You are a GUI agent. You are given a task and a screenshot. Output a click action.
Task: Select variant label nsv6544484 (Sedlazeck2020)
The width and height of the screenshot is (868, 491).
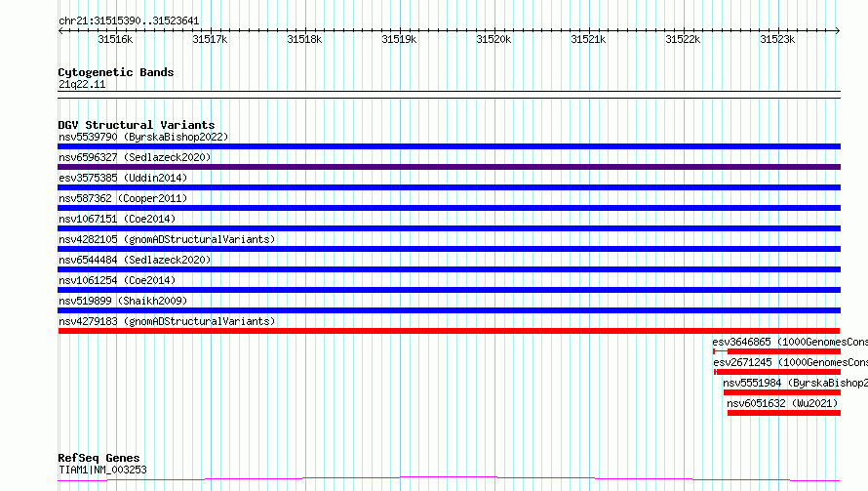(135, 260)
